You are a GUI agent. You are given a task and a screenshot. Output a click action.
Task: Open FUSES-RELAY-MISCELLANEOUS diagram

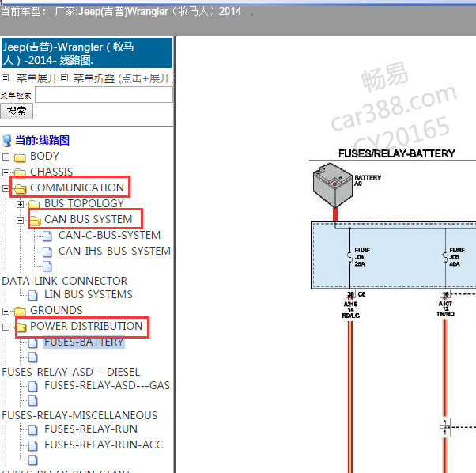[80, 415]
